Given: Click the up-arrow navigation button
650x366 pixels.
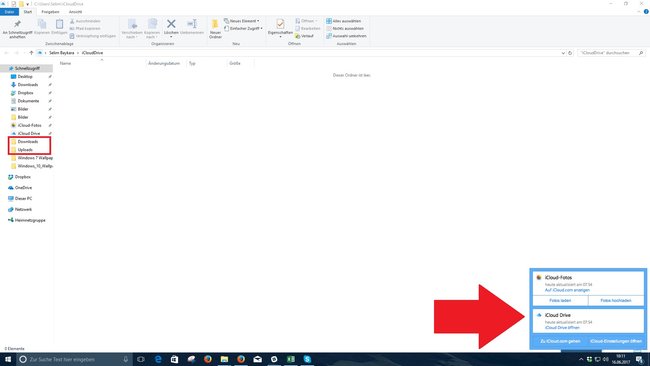Looking at the screenshot, I should tap(31, 53).
